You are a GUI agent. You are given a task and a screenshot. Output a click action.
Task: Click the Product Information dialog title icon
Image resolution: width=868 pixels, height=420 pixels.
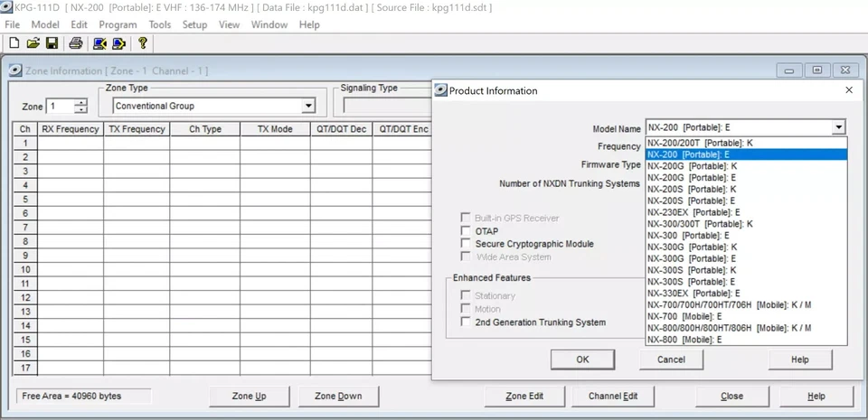point(440,90)
